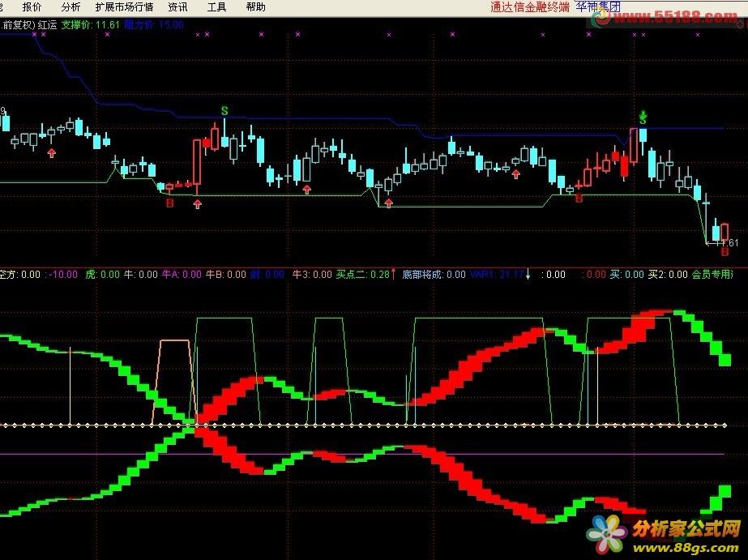Click the 牛A: 0.00 indicator value
The width and height of the screenshot is (748, 560).
pyautogui.click(x=182, y=274)
